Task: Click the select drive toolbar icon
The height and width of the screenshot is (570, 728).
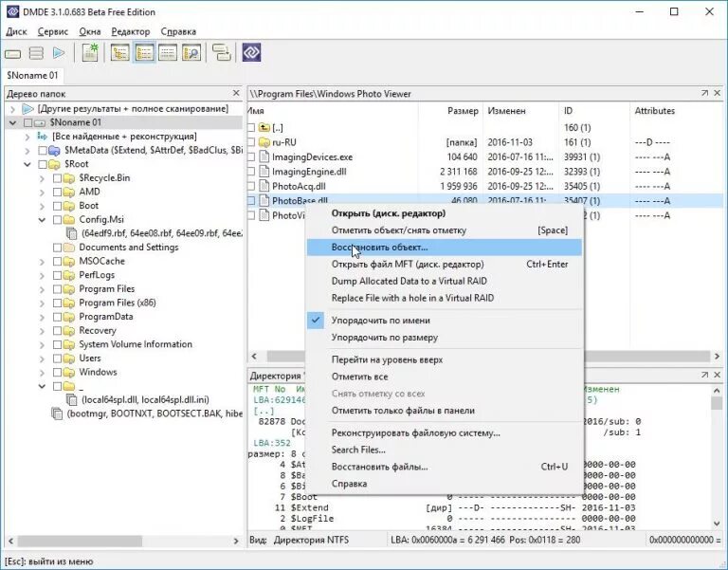Action: coord(13,53)
